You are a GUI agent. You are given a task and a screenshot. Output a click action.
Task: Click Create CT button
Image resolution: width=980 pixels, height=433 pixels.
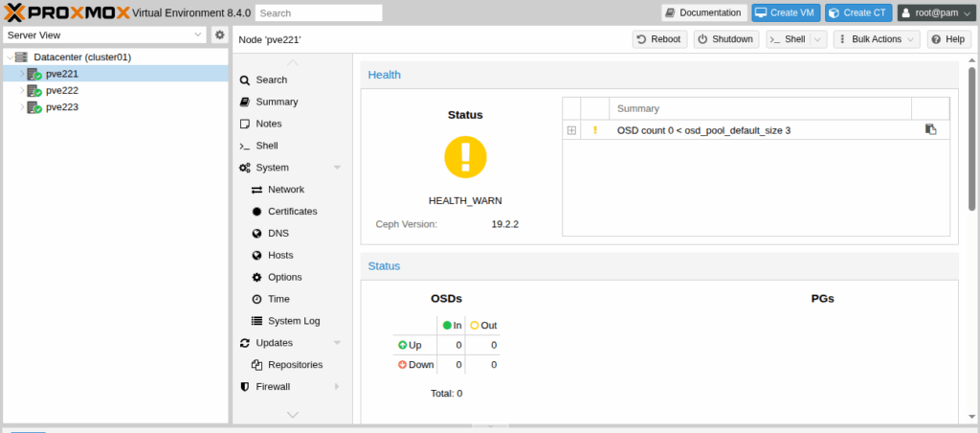pyautogui.click(x=858, y=12)
